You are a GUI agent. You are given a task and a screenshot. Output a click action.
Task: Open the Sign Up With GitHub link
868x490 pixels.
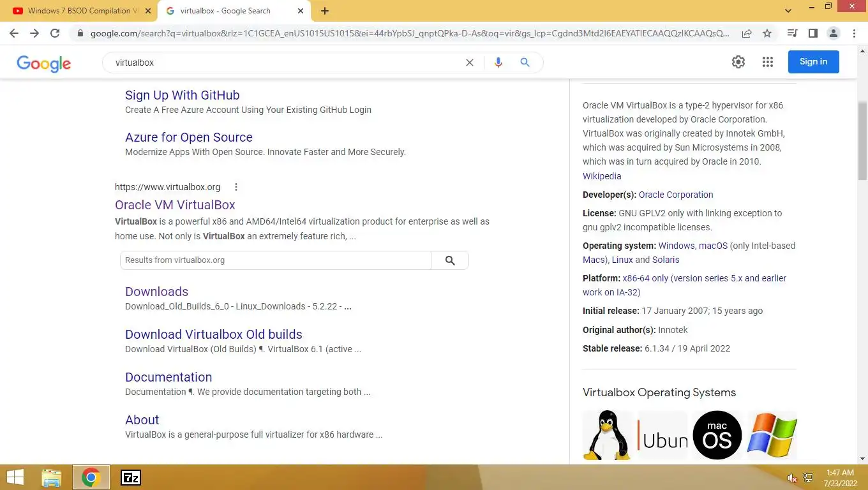(183, 95)
